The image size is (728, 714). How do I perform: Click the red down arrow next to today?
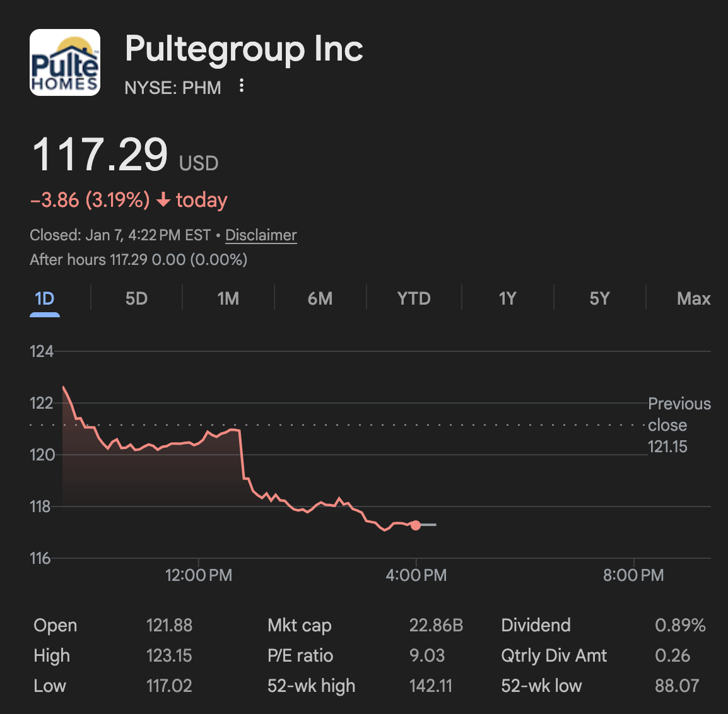coord(163,201)
